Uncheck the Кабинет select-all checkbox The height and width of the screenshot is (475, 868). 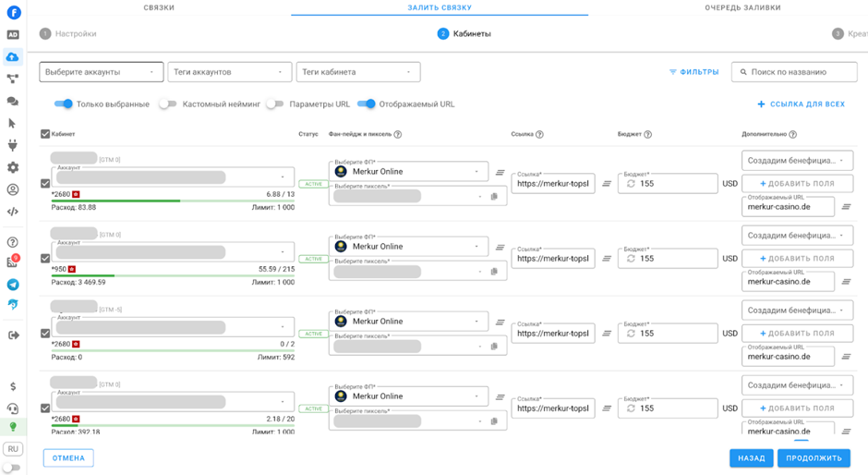[45, 135]
